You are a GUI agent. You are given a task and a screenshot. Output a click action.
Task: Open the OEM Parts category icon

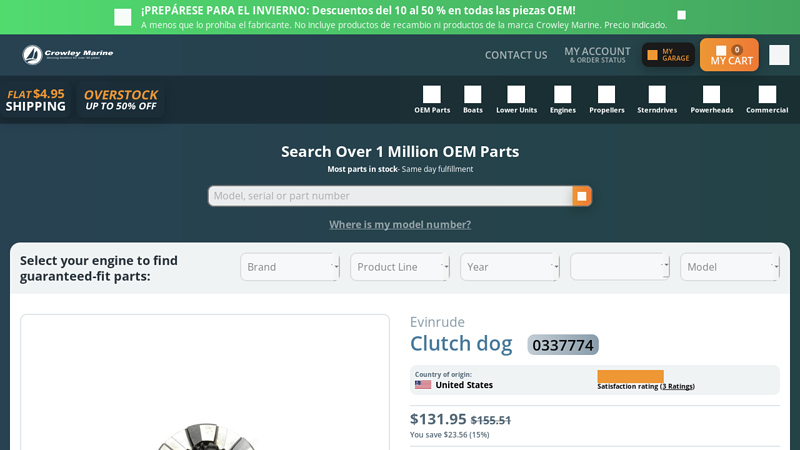[x=432, y=94]
